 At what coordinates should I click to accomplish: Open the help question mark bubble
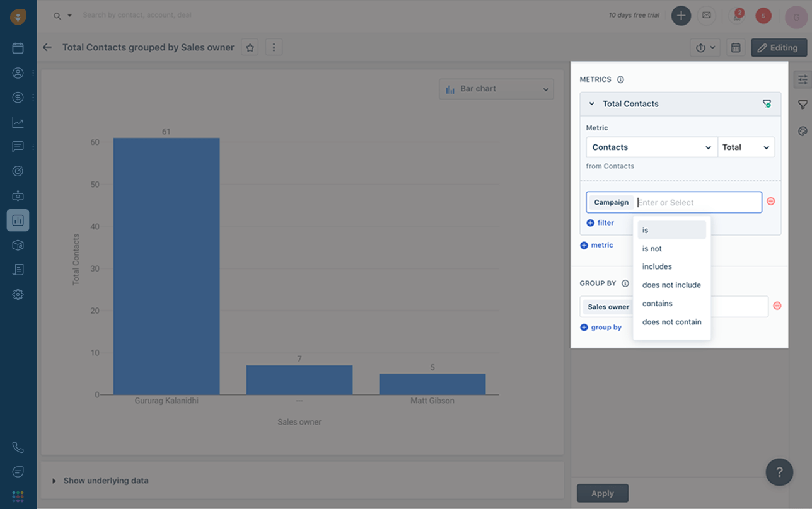click(x=779, y=472)
